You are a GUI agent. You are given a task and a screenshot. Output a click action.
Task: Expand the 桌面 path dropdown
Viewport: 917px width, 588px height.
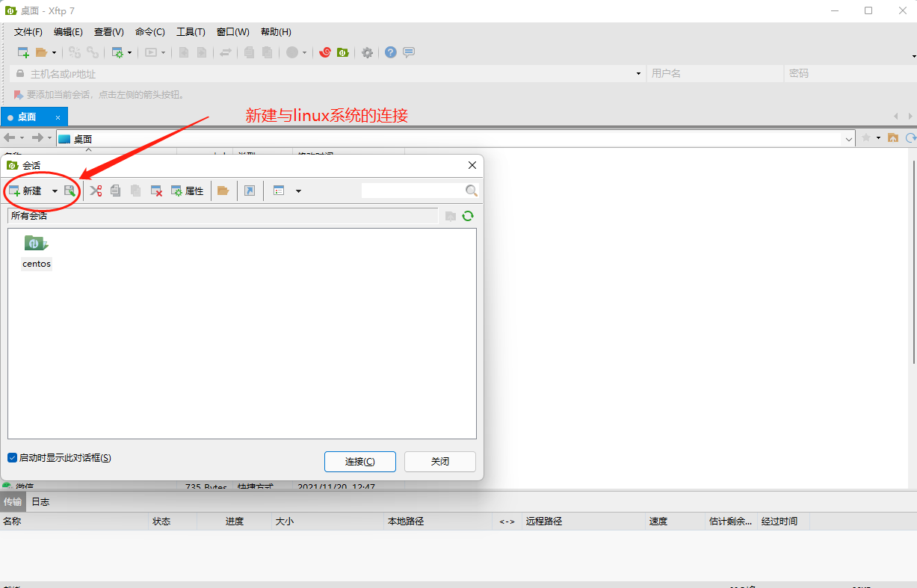(849, 139)
